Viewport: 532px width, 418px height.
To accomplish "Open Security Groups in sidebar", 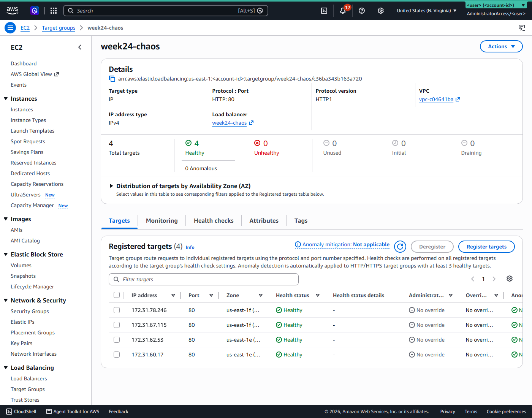I will 30,311.
